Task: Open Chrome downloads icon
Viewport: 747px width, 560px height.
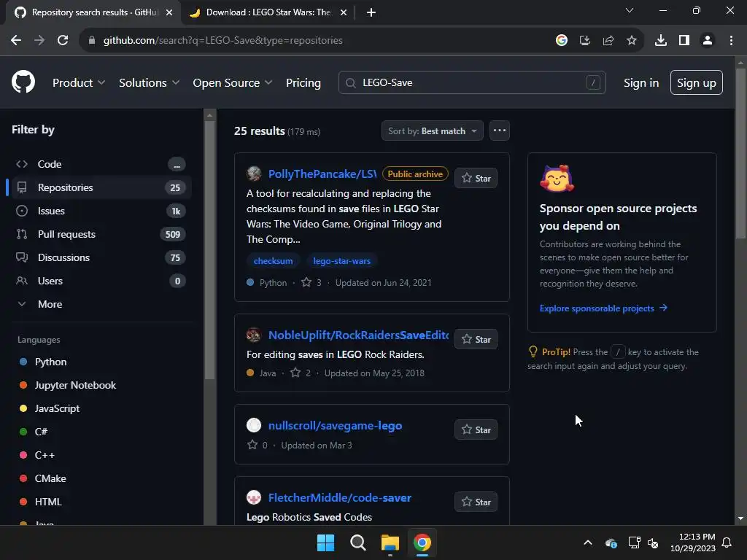Action: (x=660, y=41)
